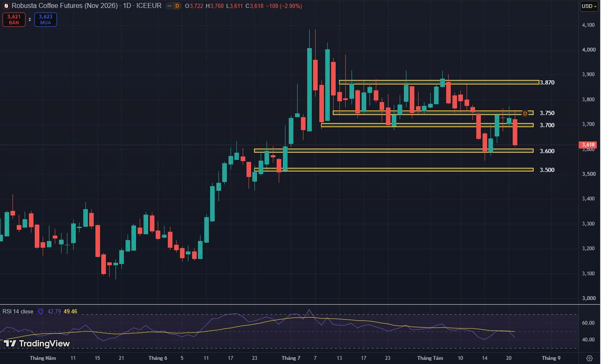The image size is (601, 364).
Task: Click the 3.500 level text label
Action: 547,170
